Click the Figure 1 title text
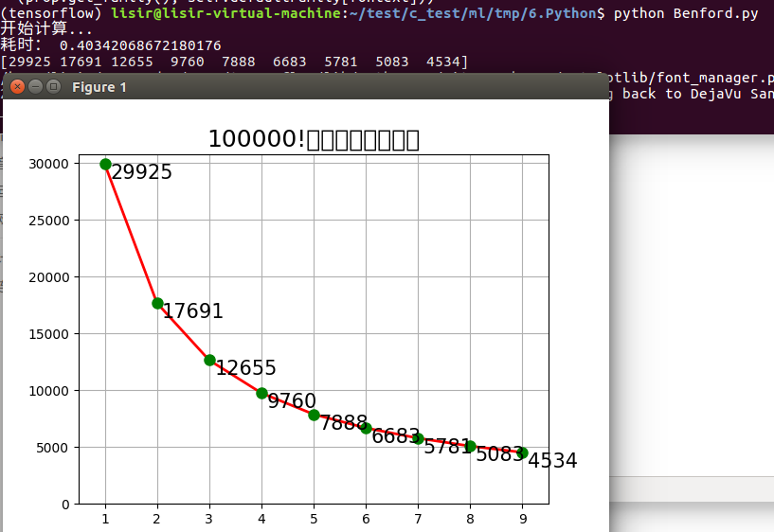 (99, 87)
